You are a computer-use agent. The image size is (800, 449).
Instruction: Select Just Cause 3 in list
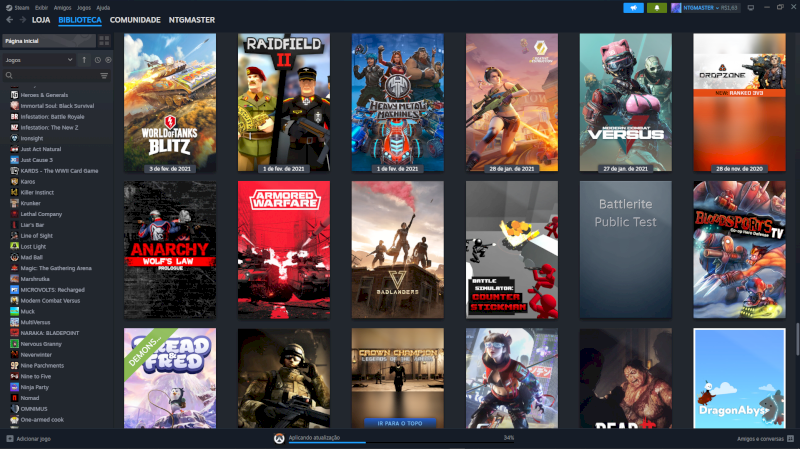click(36, 160)
